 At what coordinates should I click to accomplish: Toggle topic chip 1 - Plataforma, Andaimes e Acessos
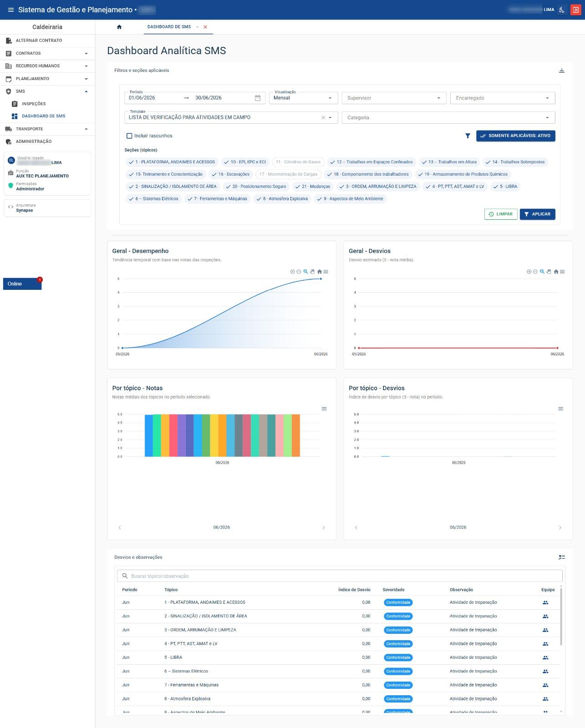click(172, 162)
